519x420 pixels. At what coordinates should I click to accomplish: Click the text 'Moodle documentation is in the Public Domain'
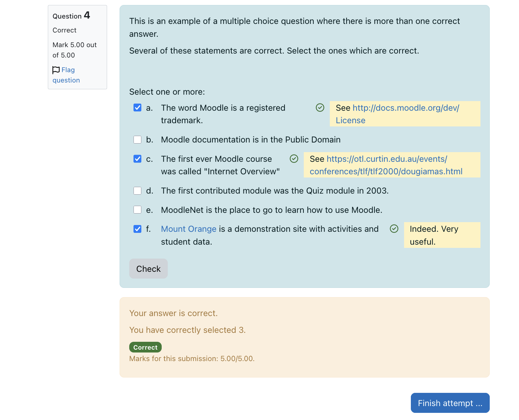[x=251, y=140]
